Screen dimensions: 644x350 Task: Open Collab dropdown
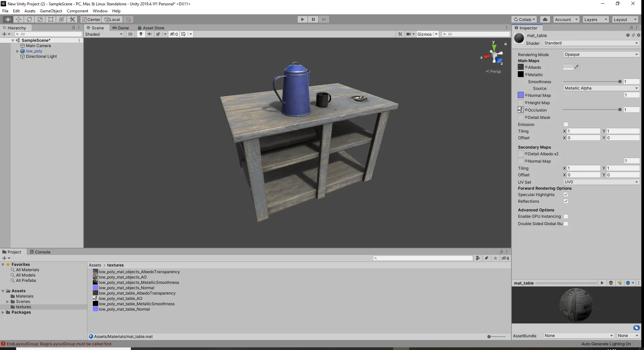[524, 19]
